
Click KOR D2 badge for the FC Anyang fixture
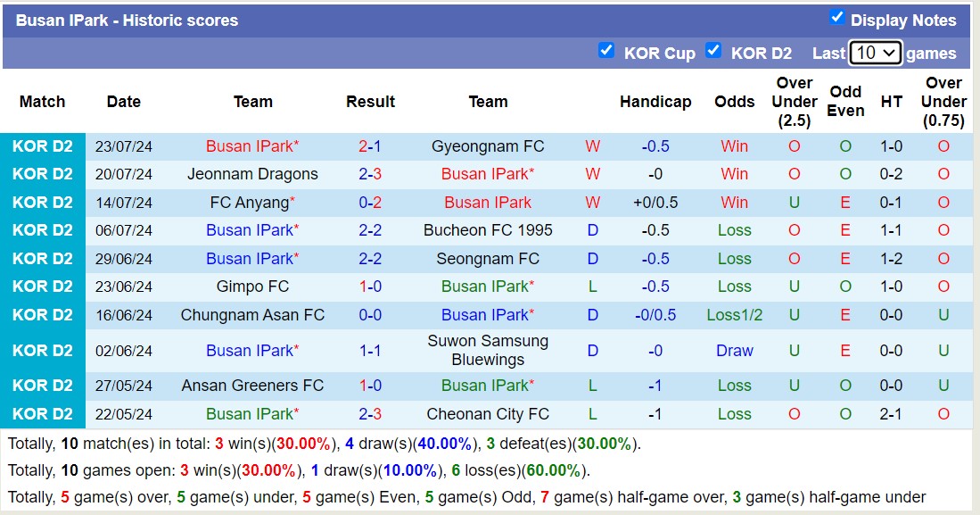42,202
